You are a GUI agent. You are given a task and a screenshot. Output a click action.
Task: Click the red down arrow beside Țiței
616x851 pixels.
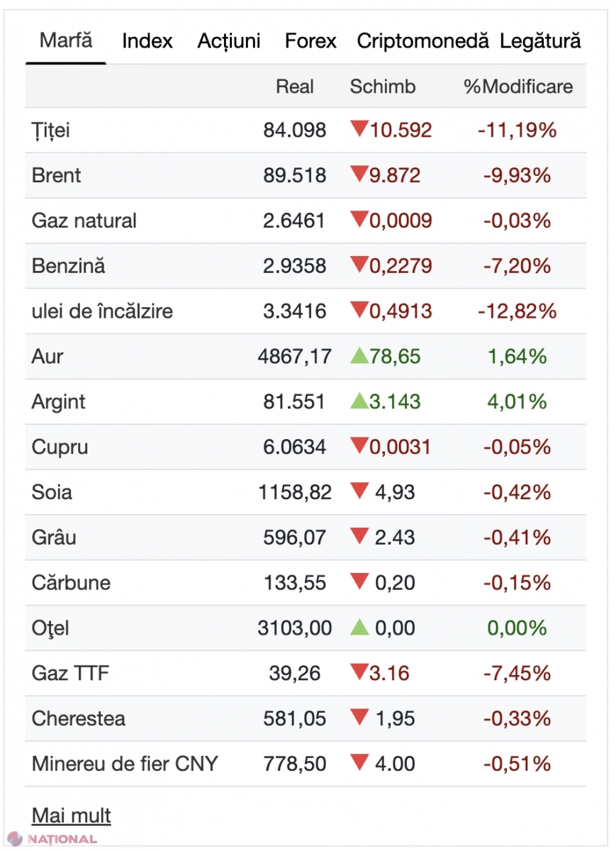[x=359, y=128]
